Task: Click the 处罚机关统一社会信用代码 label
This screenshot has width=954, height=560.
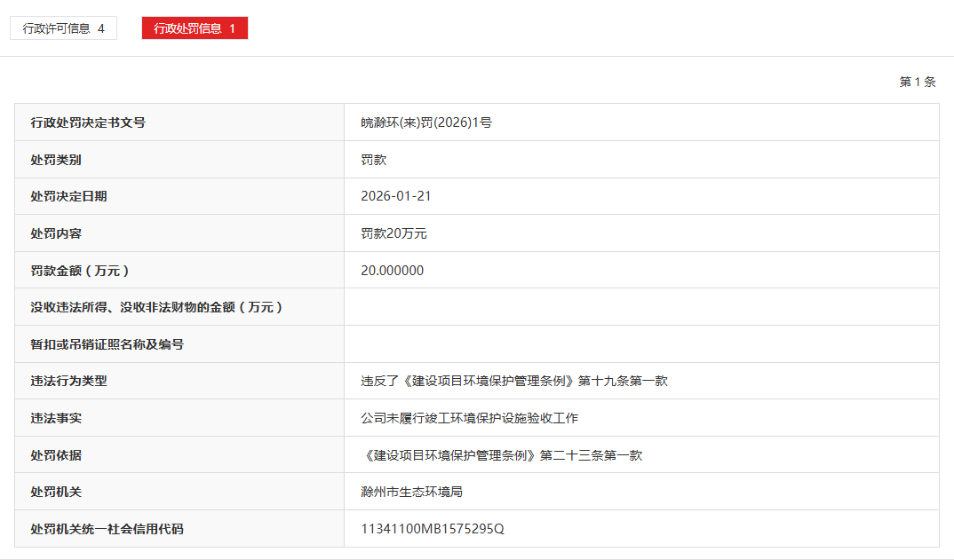Action: [107, 529]
